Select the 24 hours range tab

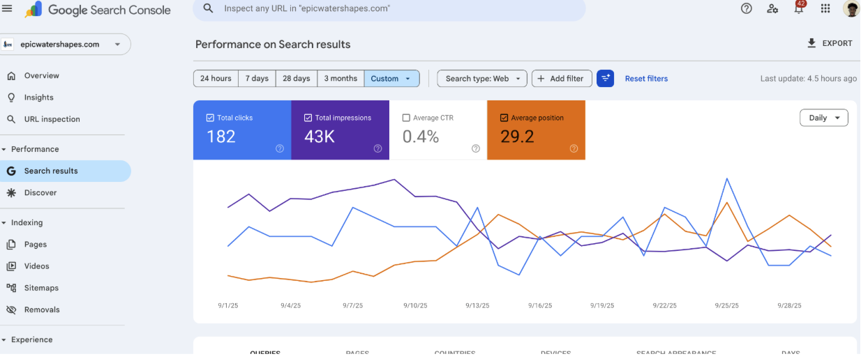click(x=216, y=79)
